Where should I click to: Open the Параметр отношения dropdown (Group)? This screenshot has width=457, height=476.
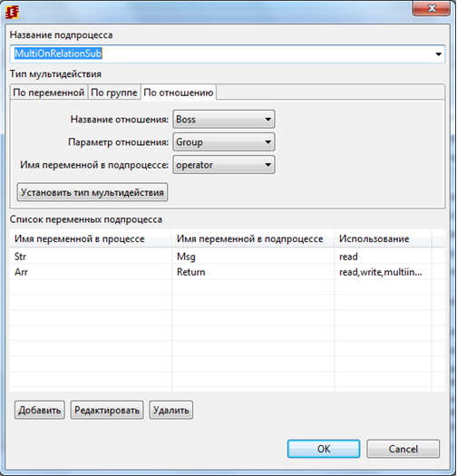(224, 142)
